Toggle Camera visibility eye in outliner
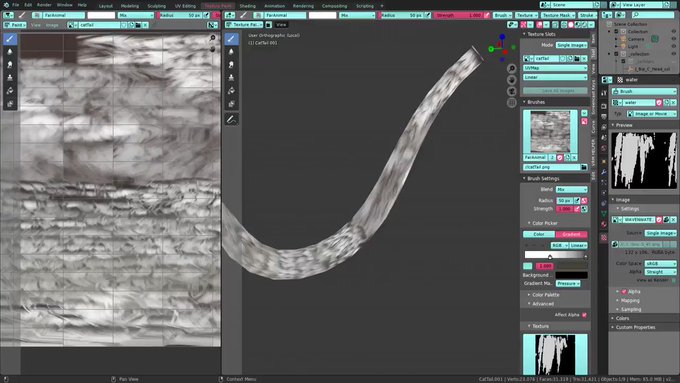Viewport: 680px width, 383px height. click(673, 39)
